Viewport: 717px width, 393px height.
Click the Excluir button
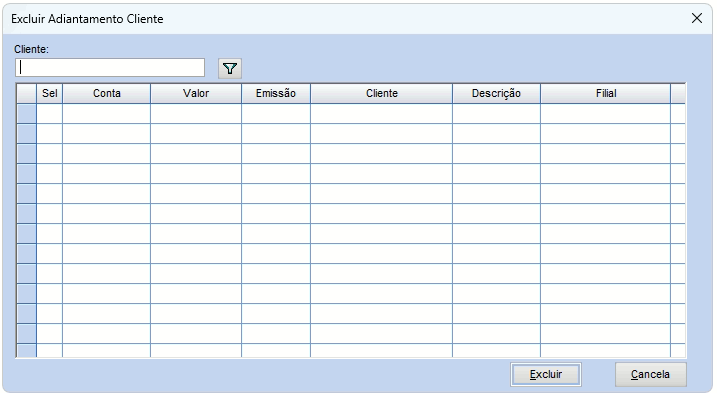click(546, 374)
